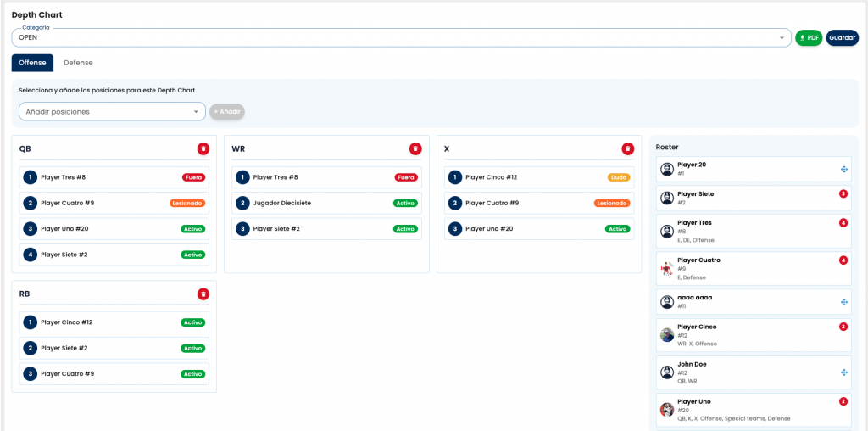Select the Offense tab
The width and height of the screenshot is (868, 431).
click(32, 63)
